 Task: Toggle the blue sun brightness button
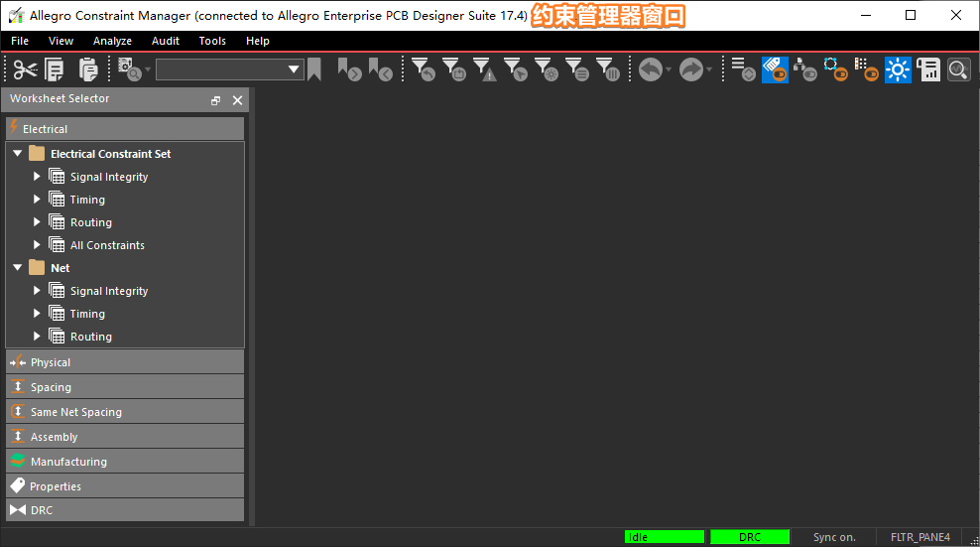898,69
